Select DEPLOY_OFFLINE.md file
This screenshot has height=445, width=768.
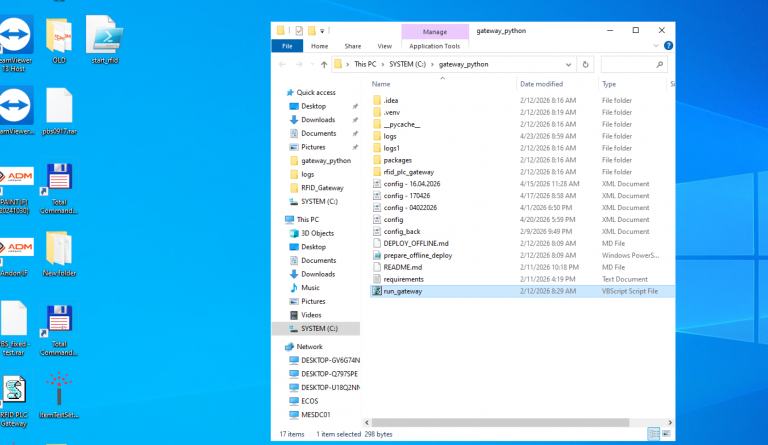(522, 243)
